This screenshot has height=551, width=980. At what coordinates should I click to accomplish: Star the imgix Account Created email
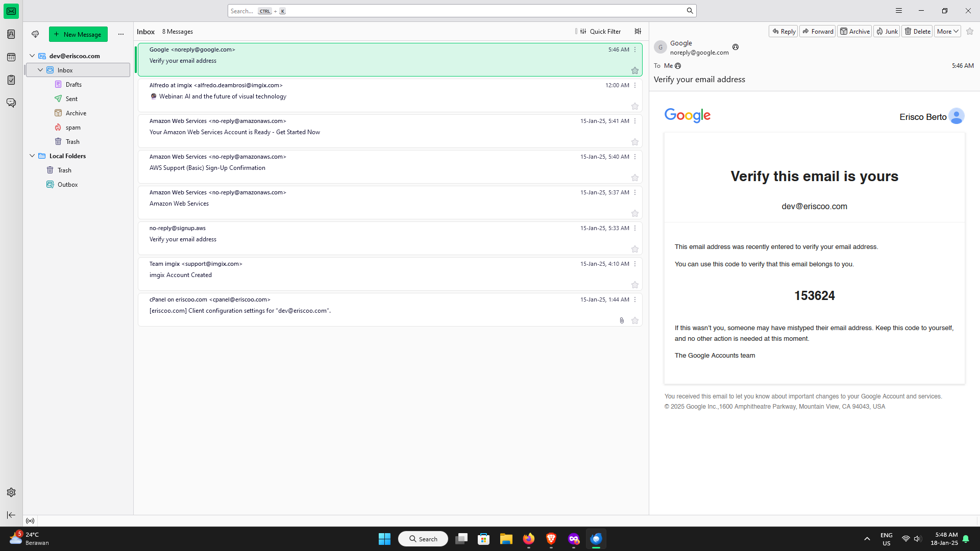pyautogui.click(x=634, y=285)
